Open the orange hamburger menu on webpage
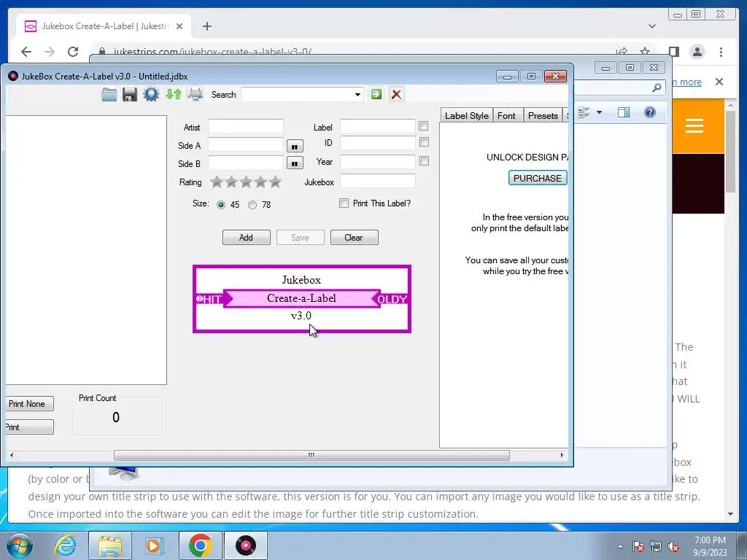Image resolution: width=747 pixels, height=560 pixels. (x=694, y=126)
